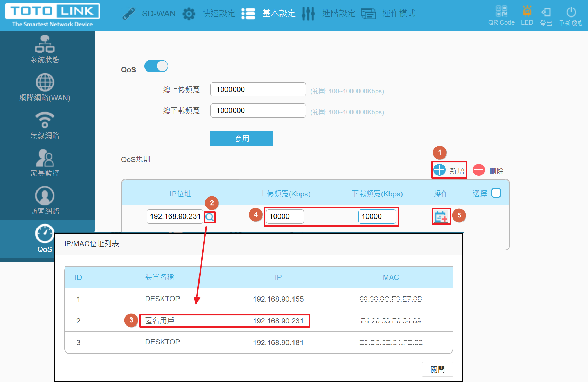588x382 pixels.
Task: Check the 選擇 select-all checkbox
Action: pyautogui.click(x=496, y=193)
